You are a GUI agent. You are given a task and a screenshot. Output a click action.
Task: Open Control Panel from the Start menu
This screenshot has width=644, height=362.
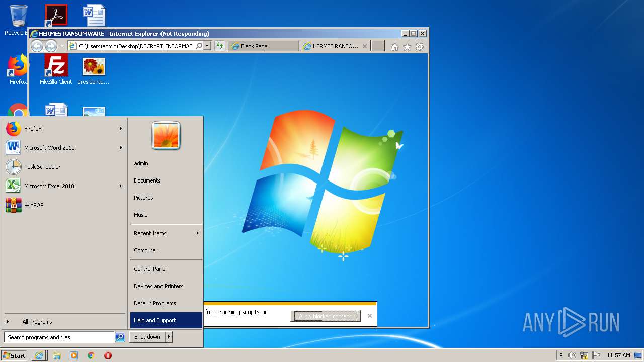tap(166, 269)
